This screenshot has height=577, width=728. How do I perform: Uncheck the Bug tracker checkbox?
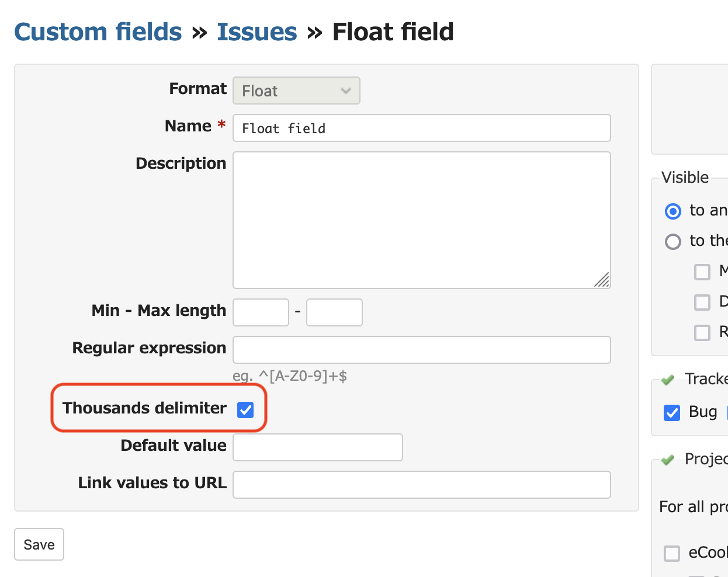[672, 413]
